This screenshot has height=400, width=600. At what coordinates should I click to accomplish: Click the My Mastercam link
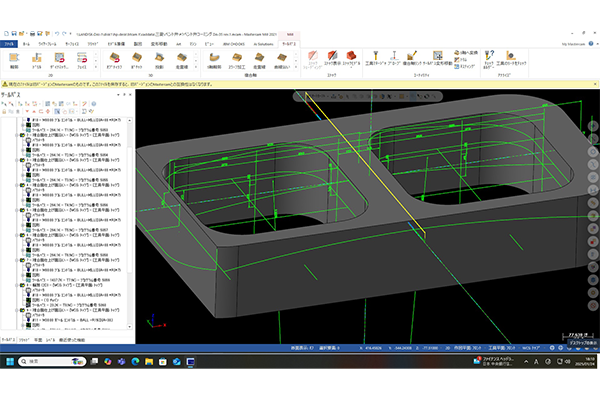(573, 44)
